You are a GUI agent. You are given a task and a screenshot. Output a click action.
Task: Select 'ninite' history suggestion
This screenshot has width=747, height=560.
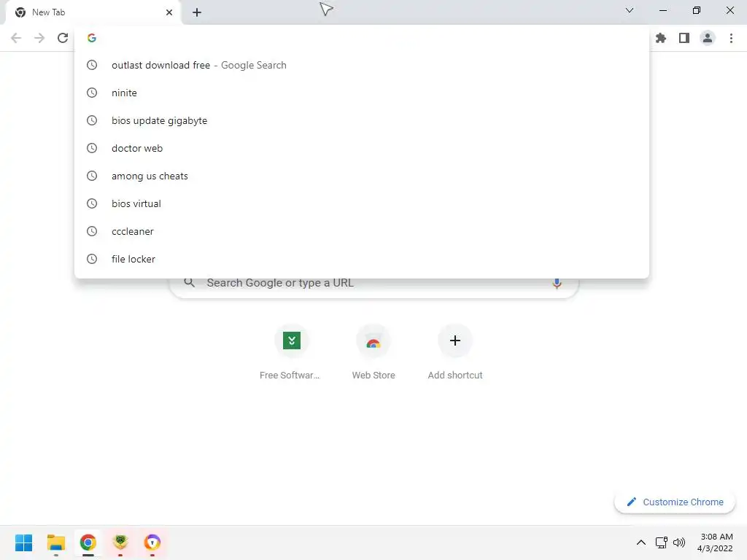click(x=362, y=93)
